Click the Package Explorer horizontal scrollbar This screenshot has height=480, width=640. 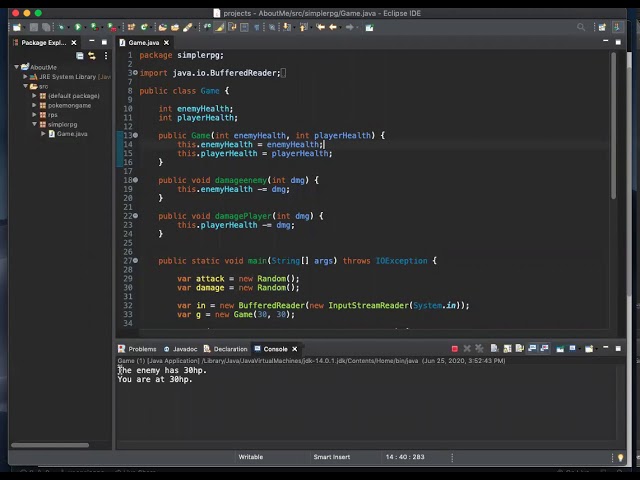click(x=50, y=445)
